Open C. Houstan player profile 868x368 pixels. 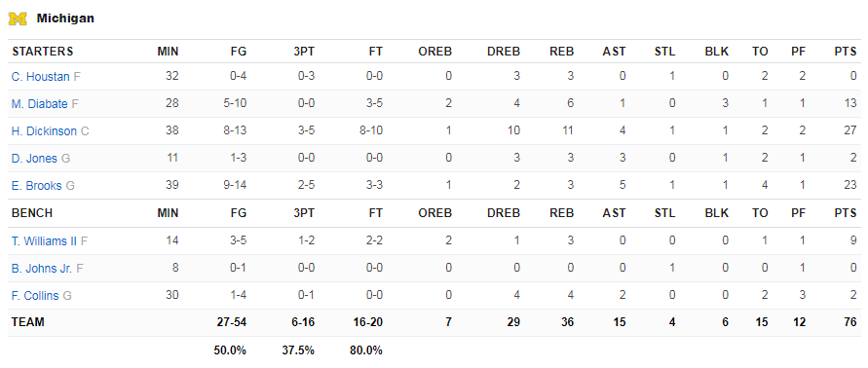(40, 76)
